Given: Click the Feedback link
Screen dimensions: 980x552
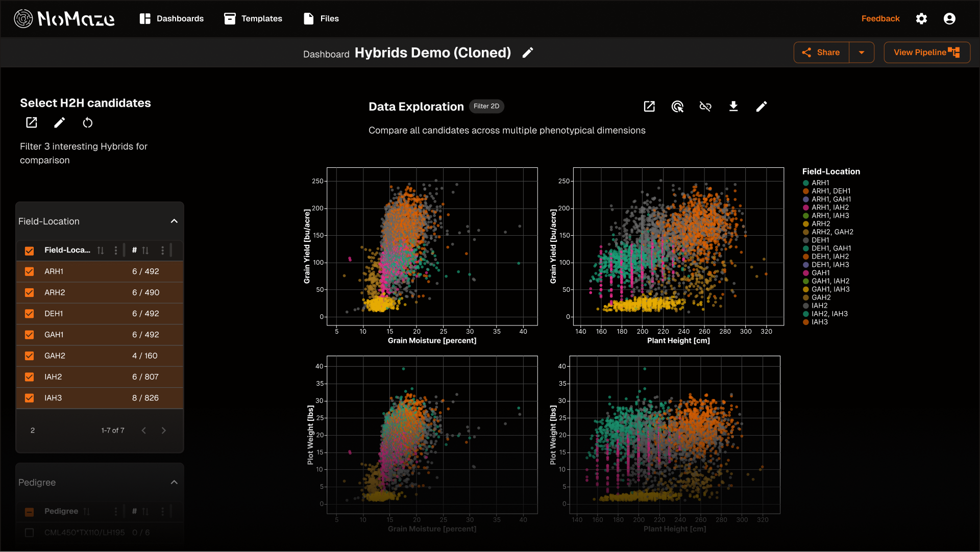Looking at the screenshot, I should point(880,18).
